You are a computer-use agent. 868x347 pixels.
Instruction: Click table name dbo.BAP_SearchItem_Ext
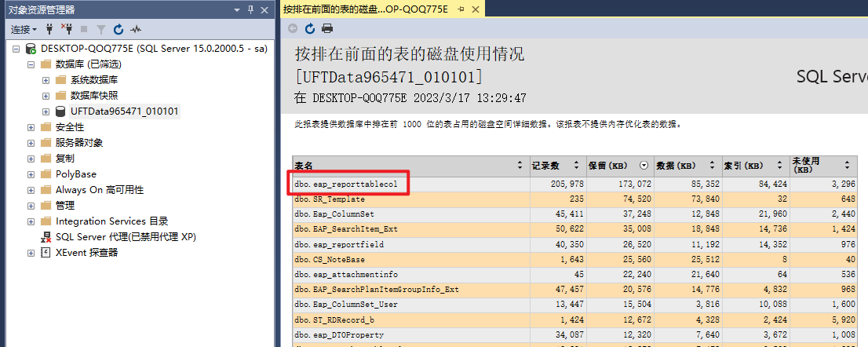point(346,229)
